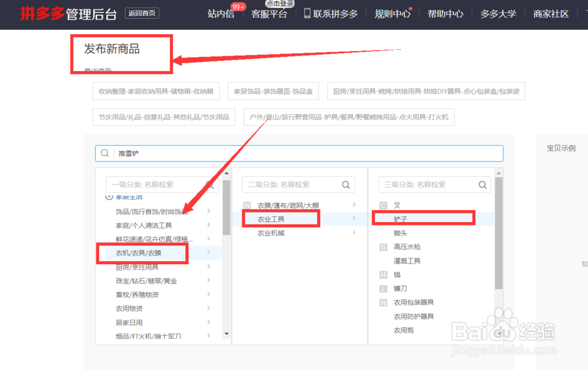Open 站内信 messages
Viewport: 588px width, 370px height.
(221, 14)
